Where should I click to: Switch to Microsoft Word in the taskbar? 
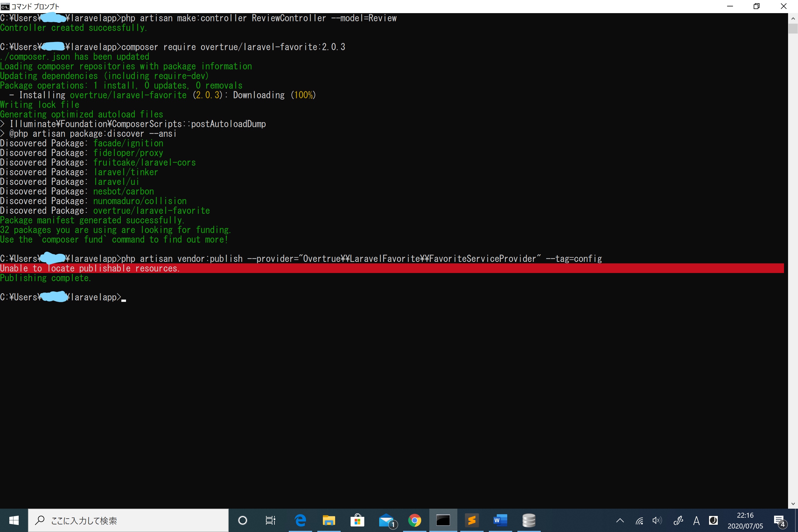[501, 520]
